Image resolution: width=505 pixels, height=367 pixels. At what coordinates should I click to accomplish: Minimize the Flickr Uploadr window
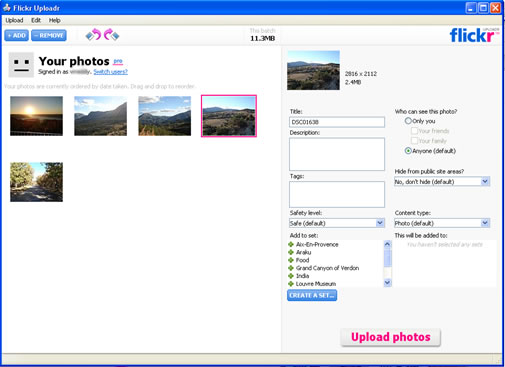[x=471, y=8]
